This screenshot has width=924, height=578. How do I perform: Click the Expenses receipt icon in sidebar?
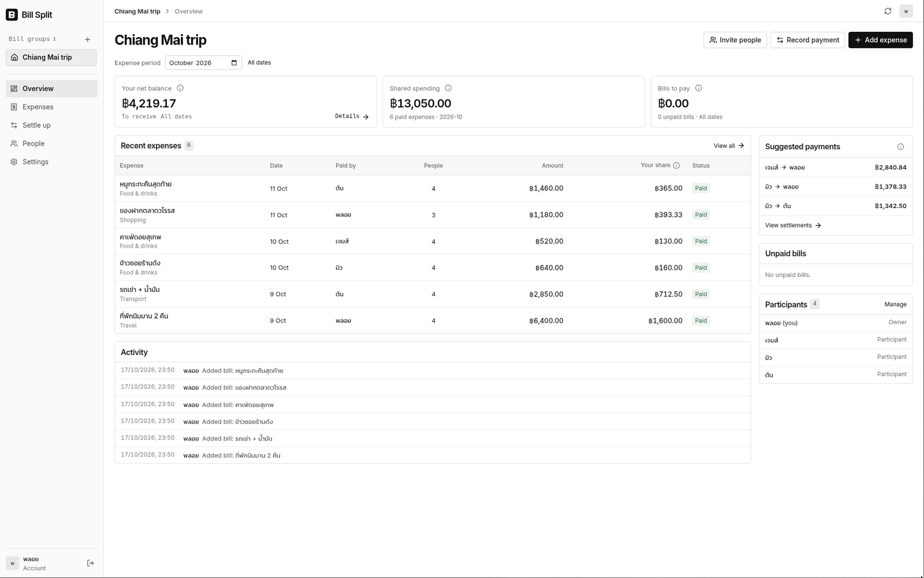pos(14,107)
